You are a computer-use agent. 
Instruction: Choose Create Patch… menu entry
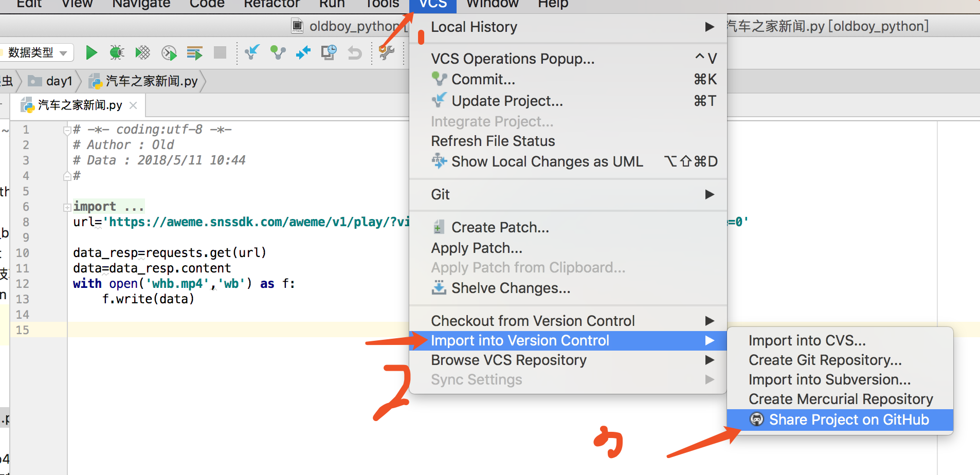click(x=568, y=227)
